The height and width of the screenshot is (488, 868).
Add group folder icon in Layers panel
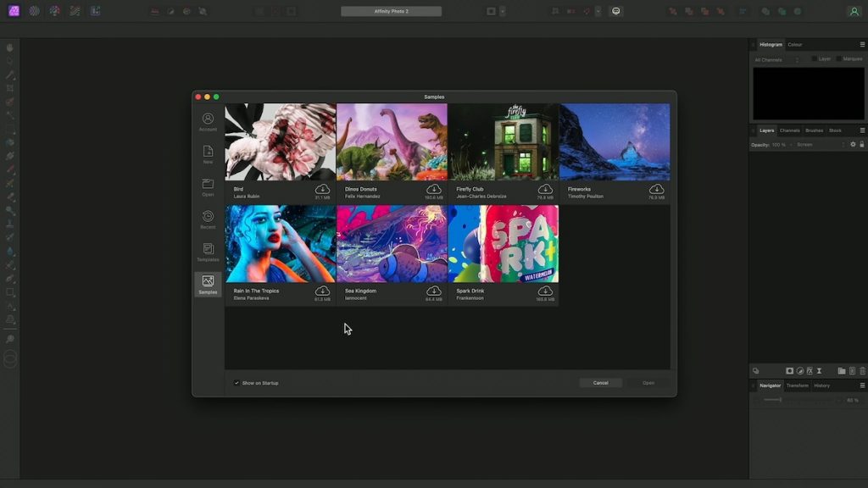pos(842,371)
